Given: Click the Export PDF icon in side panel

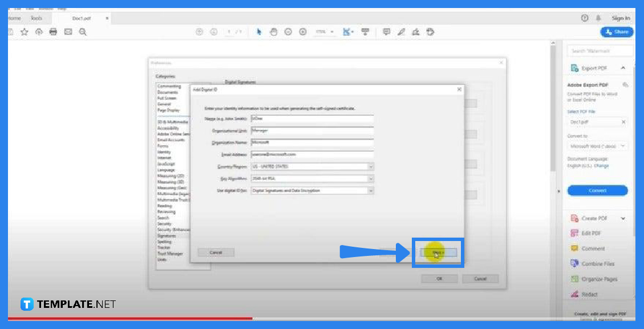Looking at the screenshot, I should [x=574, y=68].
